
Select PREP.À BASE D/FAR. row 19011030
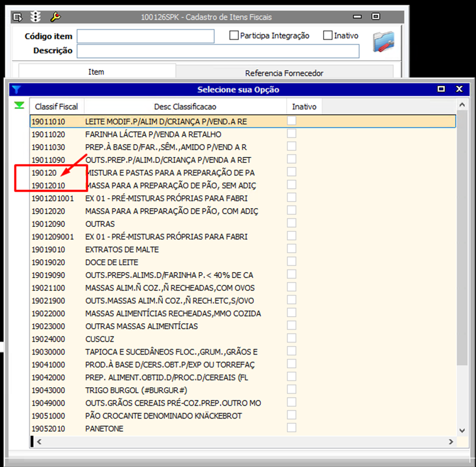(x=243, y=147)
